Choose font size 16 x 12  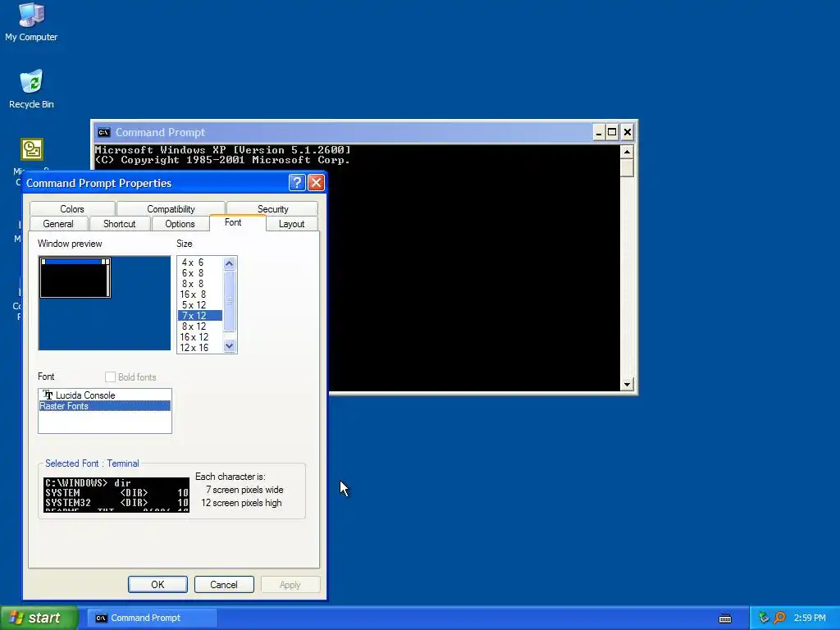pyautogui.click(x=200, y=337)
